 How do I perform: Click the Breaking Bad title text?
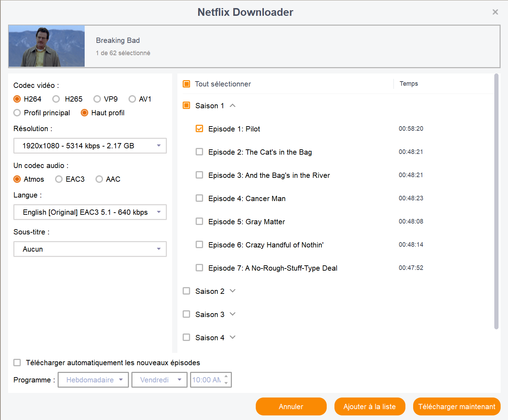118,40
